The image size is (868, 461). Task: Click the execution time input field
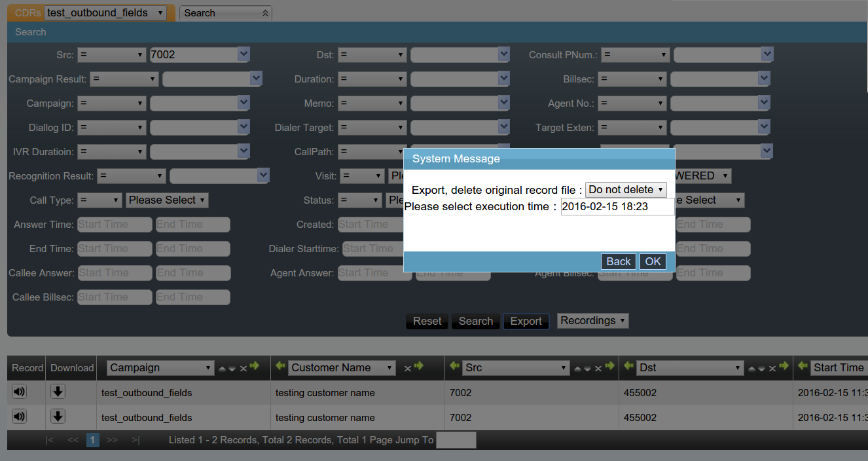point(617,207)
